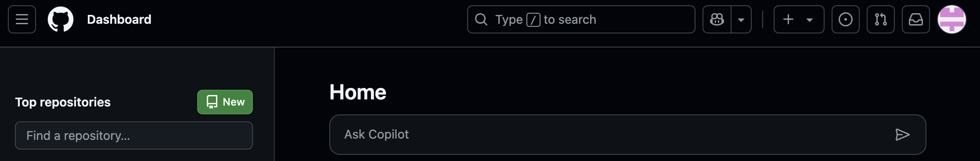Expand the caret next to plus icon

[810, 20]
